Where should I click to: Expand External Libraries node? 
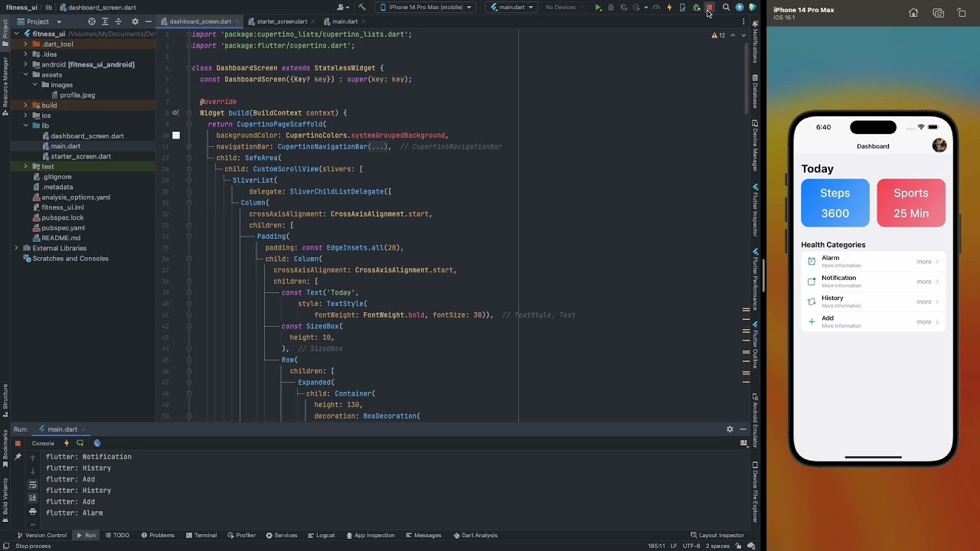[16, 248]
